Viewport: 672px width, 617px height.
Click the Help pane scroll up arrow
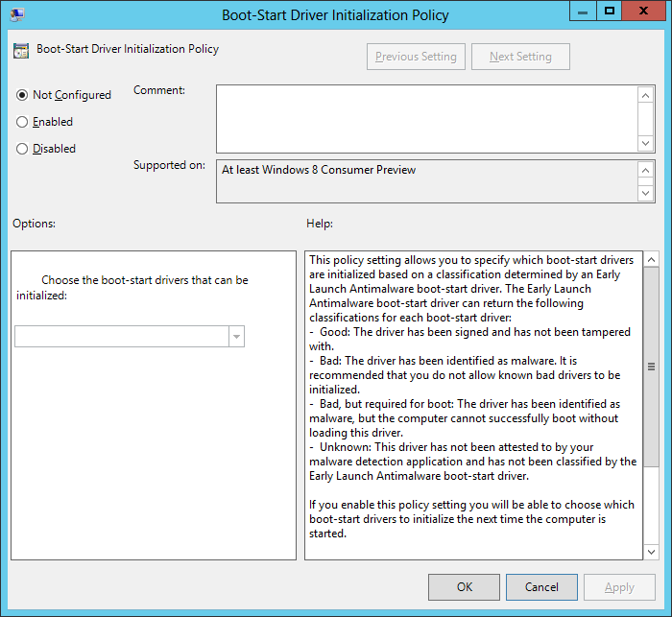[651, 260]
